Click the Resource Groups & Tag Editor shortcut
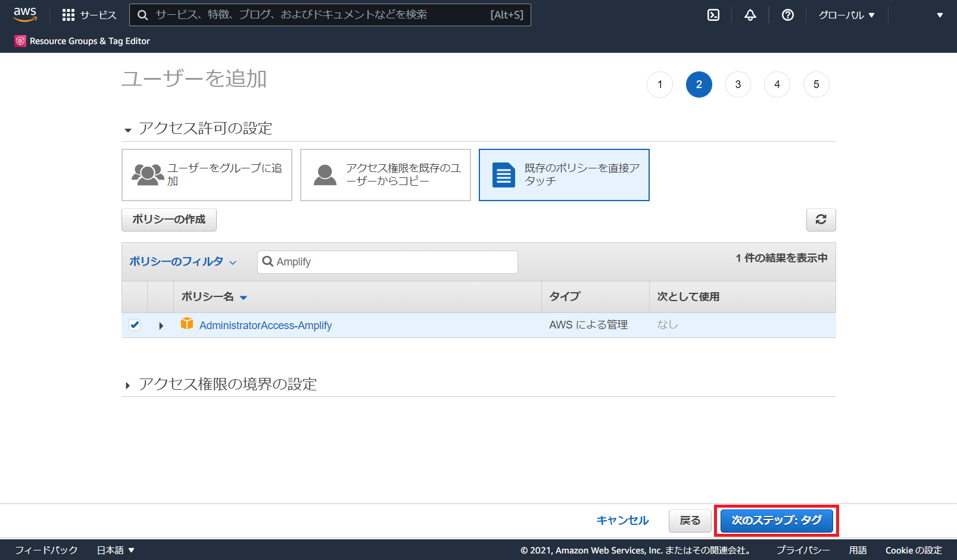The height and width of the screenshot is (560, 957). pos(82,41)
